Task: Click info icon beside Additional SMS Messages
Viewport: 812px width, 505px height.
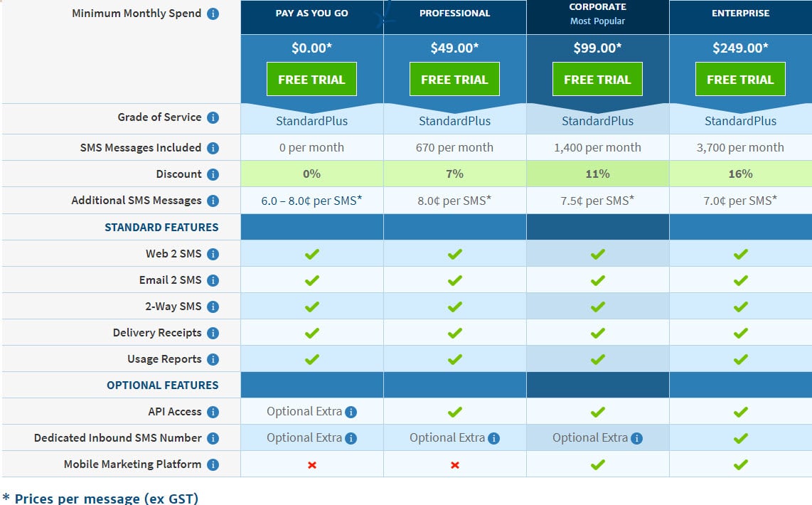Action: 213,201
